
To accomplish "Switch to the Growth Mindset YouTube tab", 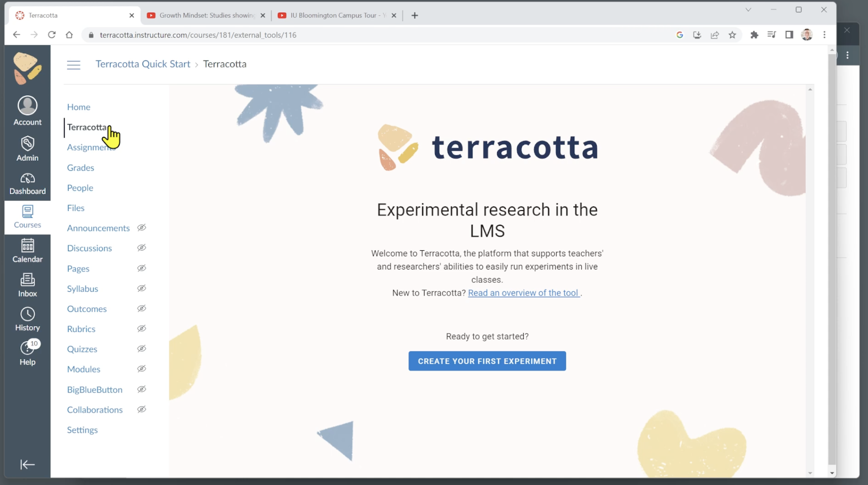I will [207, 15].
